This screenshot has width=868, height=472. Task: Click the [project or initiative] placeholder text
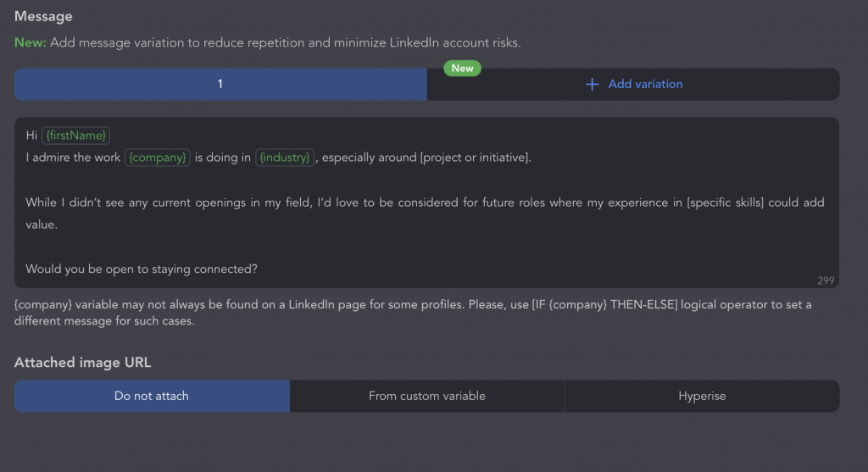point(476,158)
